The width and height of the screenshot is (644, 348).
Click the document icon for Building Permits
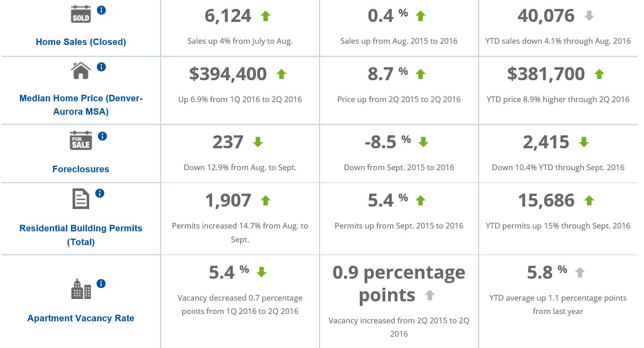pos(81,199)
